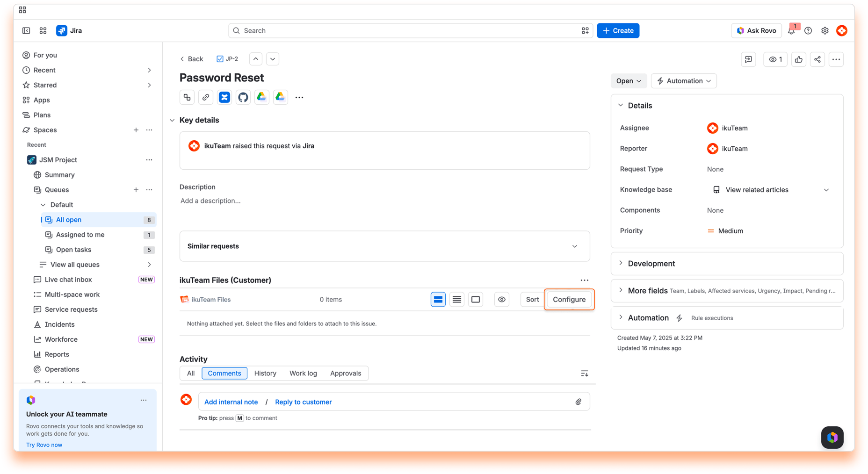Go to next issue with down arrow
The width and height of the screenshot is (868, 474).
click(x=273, y=59)
